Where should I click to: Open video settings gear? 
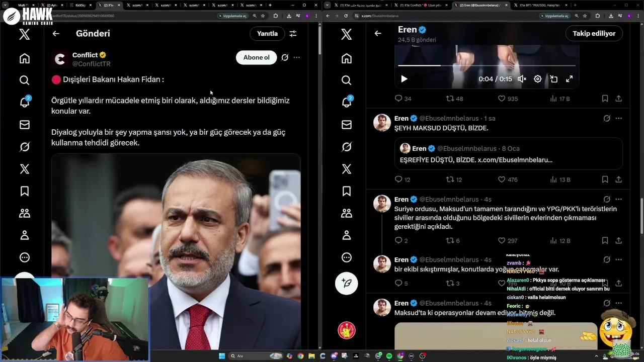[x=537, y=79]
